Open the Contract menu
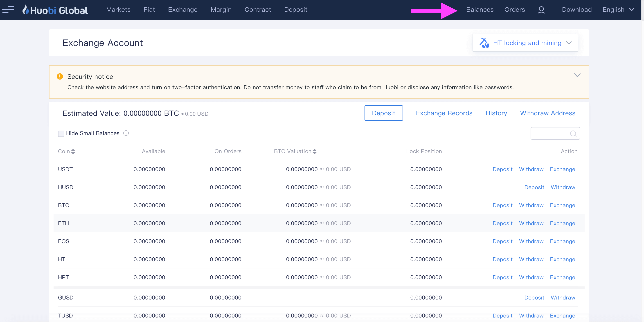644x322 pixels. [x=258, y=10]
